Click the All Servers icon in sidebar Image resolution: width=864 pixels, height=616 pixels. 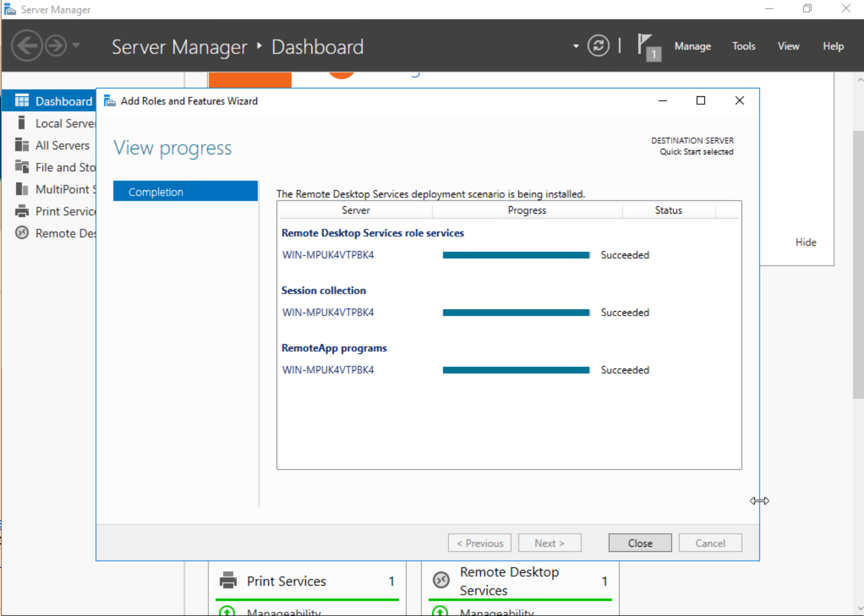(22, 145)
